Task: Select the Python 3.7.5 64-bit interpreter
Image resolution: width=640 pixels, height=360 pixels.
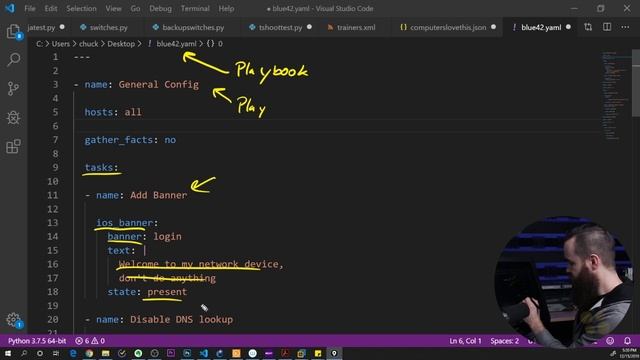Action: [x=37, y=340]
